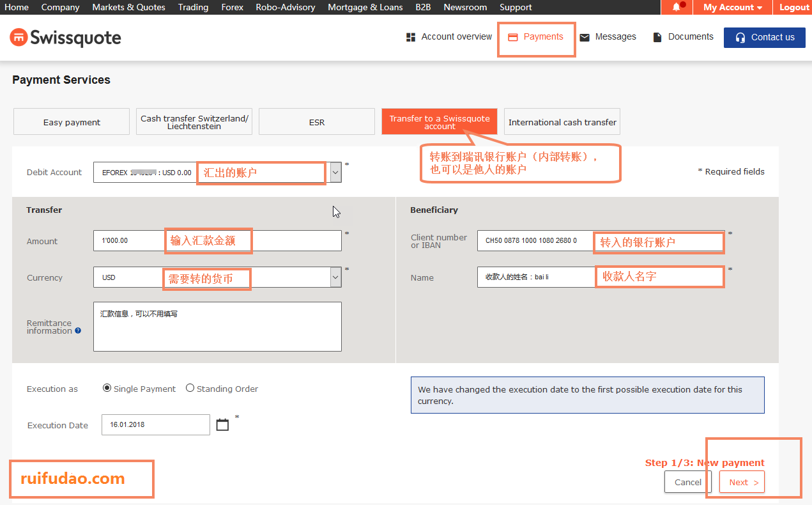Switch to the Easy payment tab
812x505 pixels.
pyautogui.click(x=72, y=121)
